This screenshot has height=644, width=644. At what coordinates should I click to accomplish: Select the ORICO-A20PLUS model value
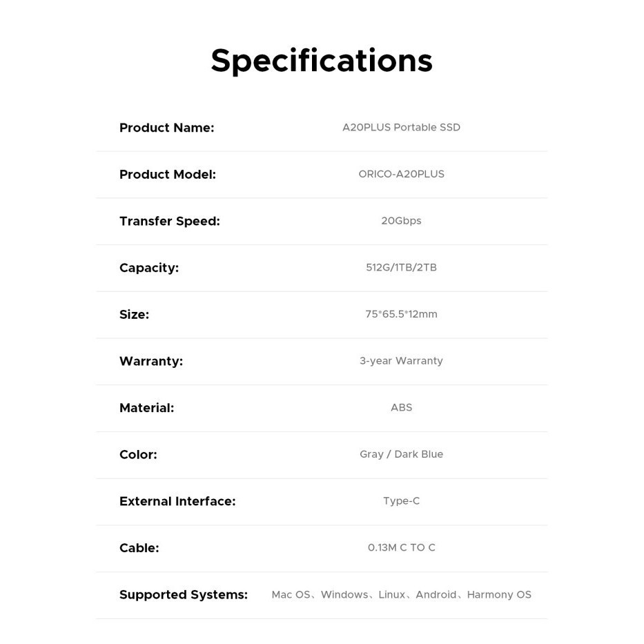tap(401, 175)
